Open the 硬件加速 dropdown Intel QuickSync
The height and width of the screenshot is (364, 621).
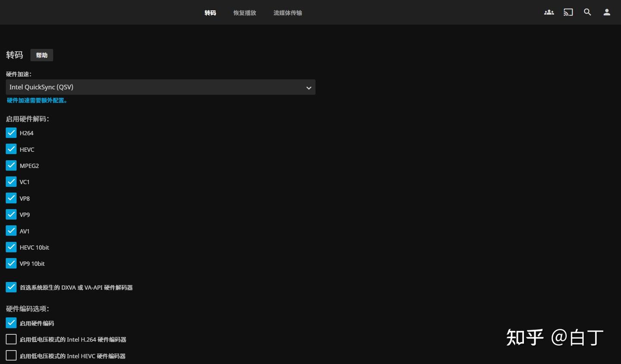[x=160, y=87]
